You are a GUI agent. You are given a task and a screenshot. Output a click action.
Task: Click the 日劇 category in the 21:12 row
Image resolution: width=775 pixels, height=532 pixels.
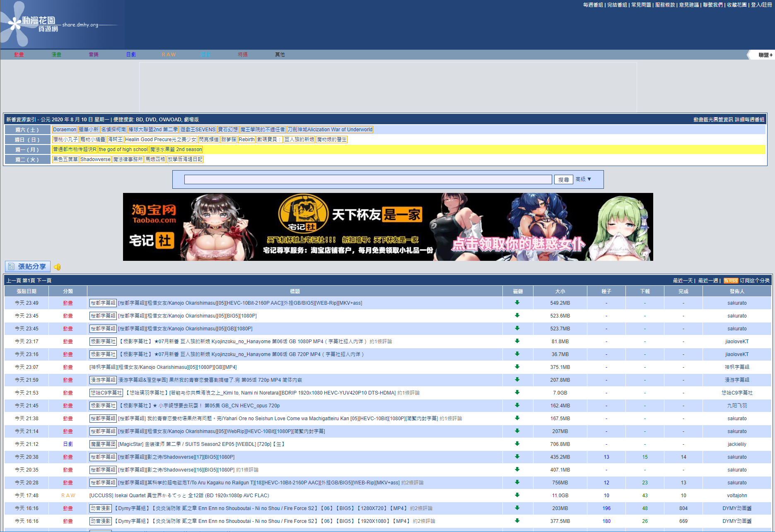(x=68, y=444)
